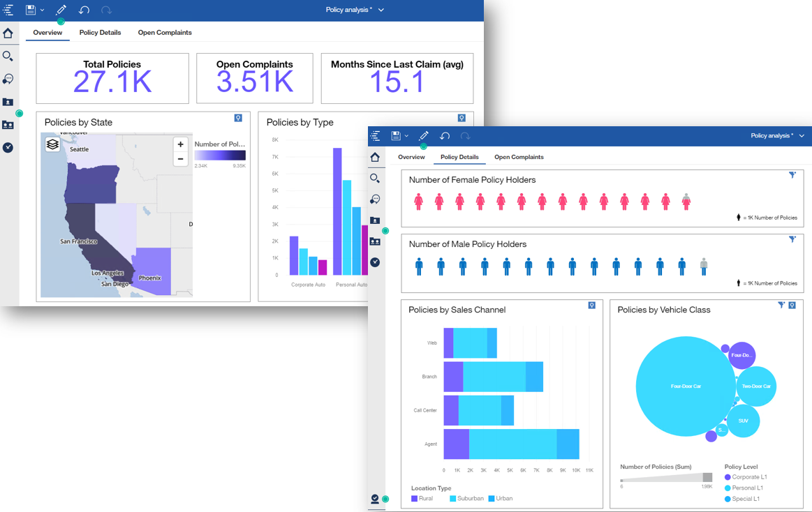Image resolution: width=812 pixels, height=512 pixels.
Task: Select the Overview tab in the front window
Action: (411, 157)
